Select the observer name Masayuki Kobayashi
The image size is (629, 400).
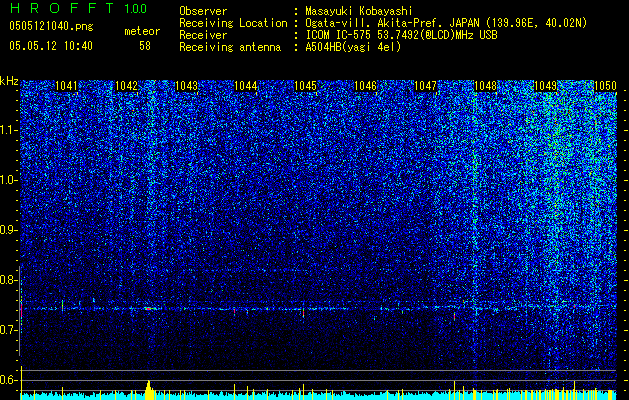click(358, 11)
